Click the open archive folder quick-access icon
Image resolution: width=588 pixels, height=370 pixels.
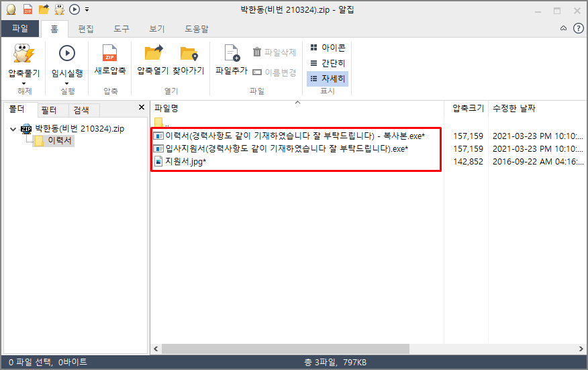44,9
